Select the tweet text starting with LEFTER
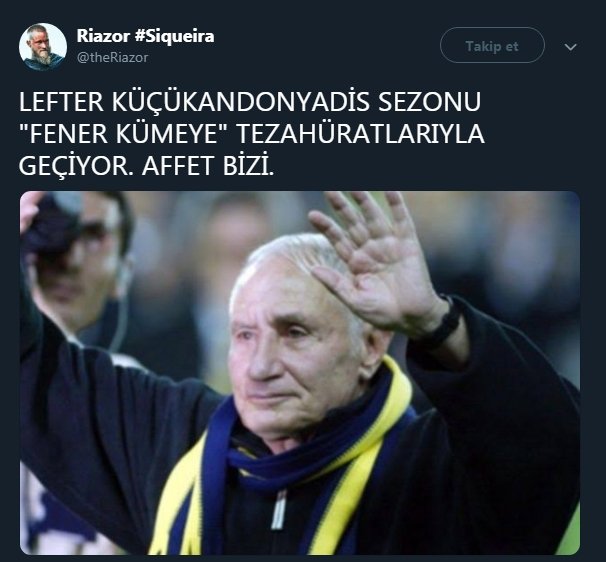 click(251, 134)
